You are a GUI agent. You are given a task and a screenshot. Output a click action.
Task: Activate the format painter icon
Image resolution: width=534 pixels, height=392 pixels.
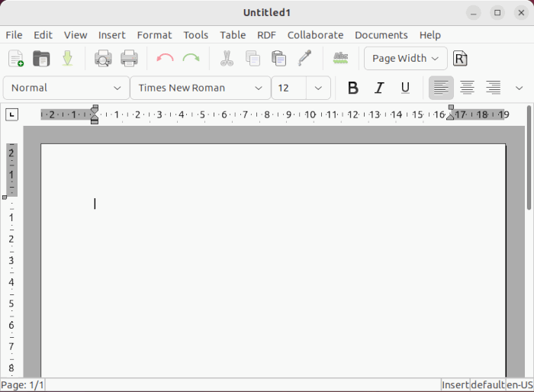(305, 58)
